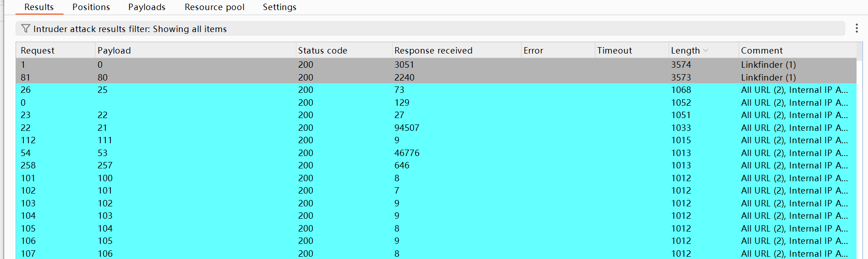Image resolution: width=868 pixels, height=259 pixels.
Task: Select request 105 with payload 104
Action: pyautogui.click(x=436, y=228)
